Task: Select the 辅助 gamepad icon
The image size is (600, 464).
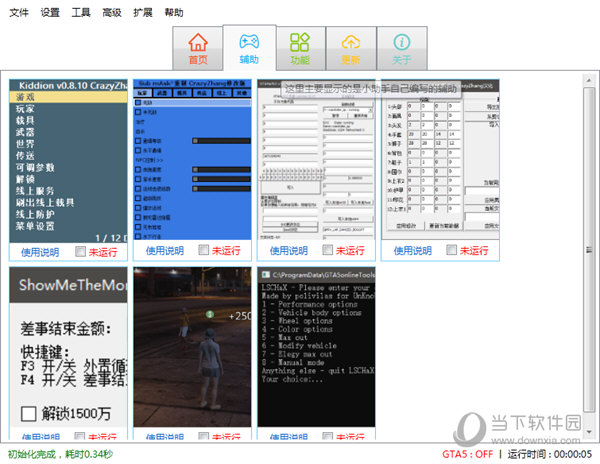Action: [249, 48]
